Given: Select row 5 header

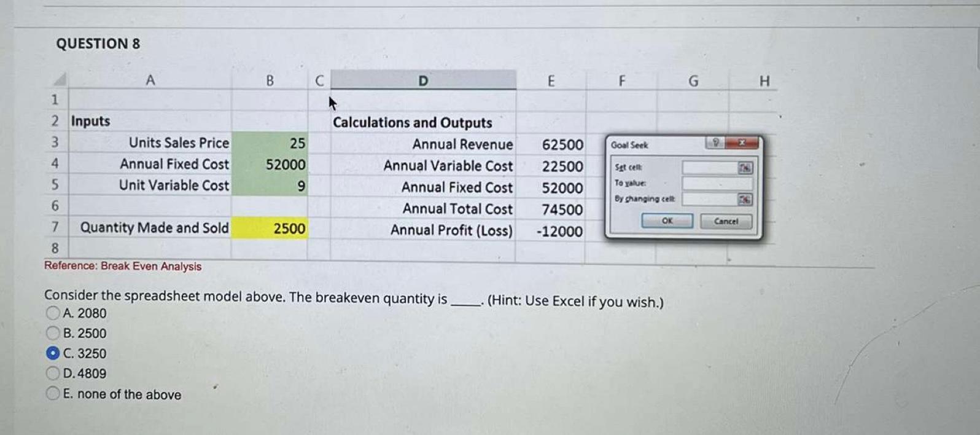Looking at the screenshot, I should [55, 185].
